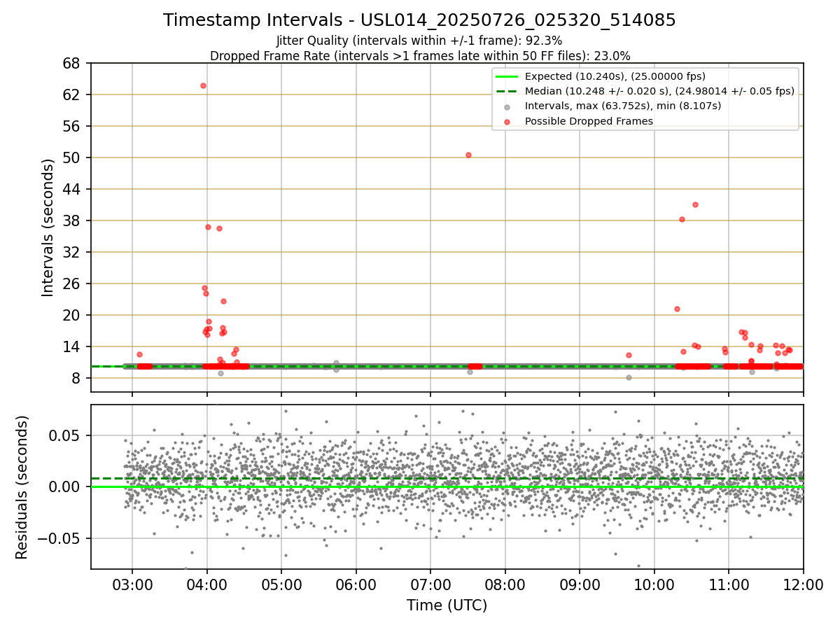Screen dimensions: 840x630
Task: Click the 09:00 x-axis tick label
Action: [x=580, y=584]
